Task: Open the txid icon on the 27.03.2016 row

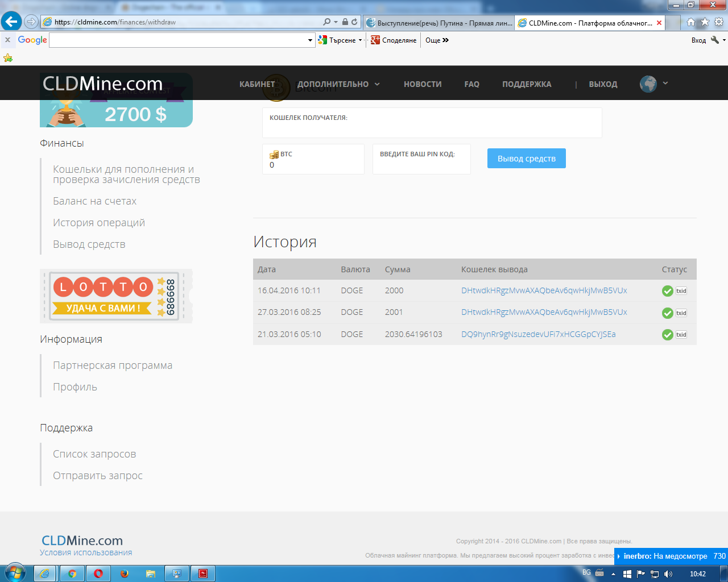Action: click(x=681, y=313)
